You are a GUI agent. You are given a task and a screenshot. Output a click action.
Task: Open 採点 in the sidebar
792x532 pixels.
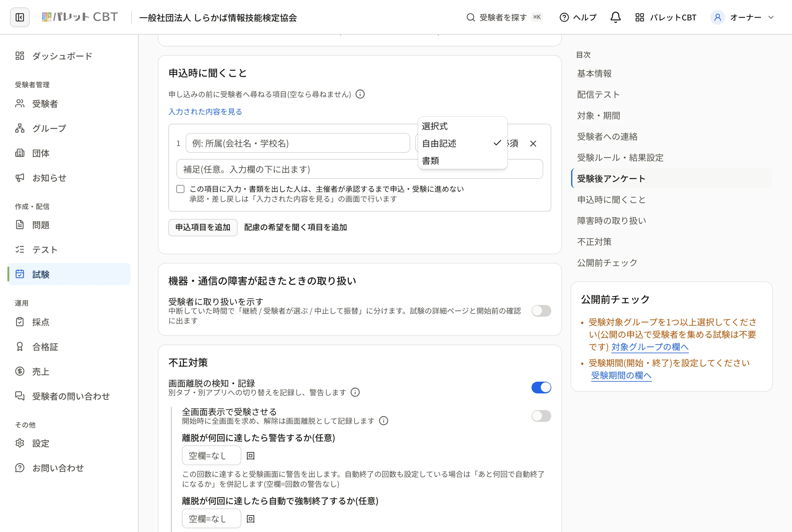pyautogui.click(x=69, y=322)
